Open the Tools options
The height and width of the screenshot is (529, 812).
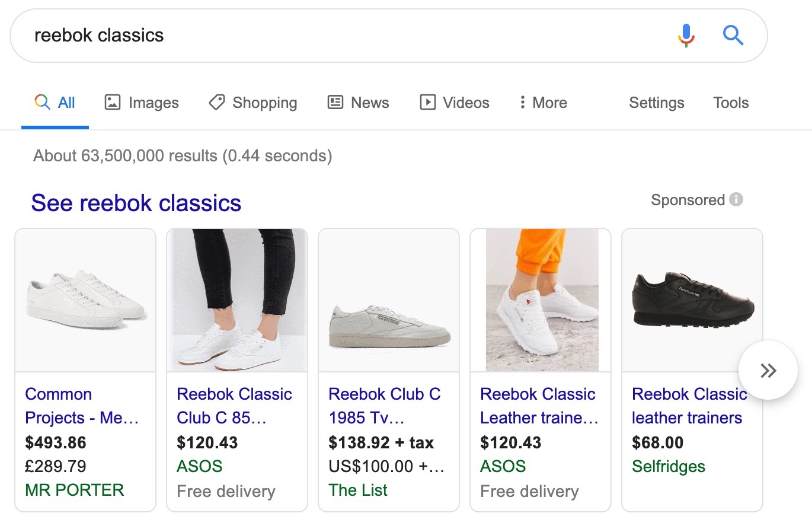pos(730,103)
